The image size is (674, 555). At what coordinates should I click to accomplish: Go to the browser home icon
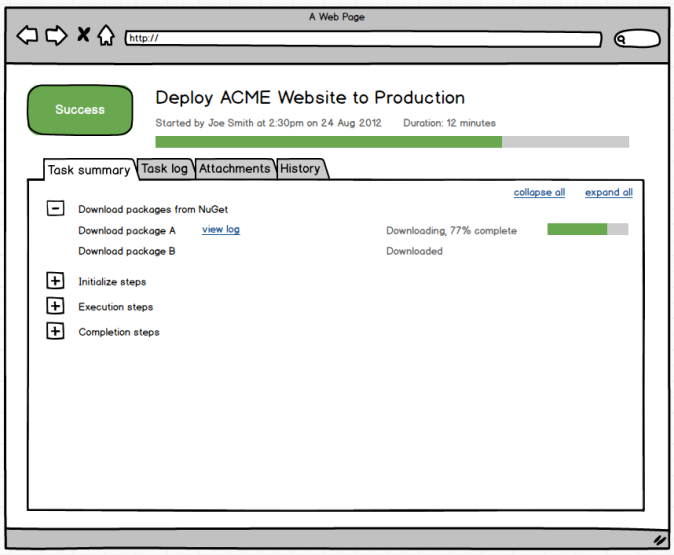tap(106, 36)
